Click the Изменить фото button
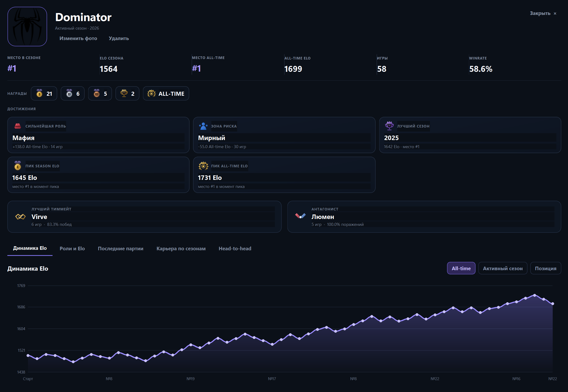568x392 pixels. (78, 38)
